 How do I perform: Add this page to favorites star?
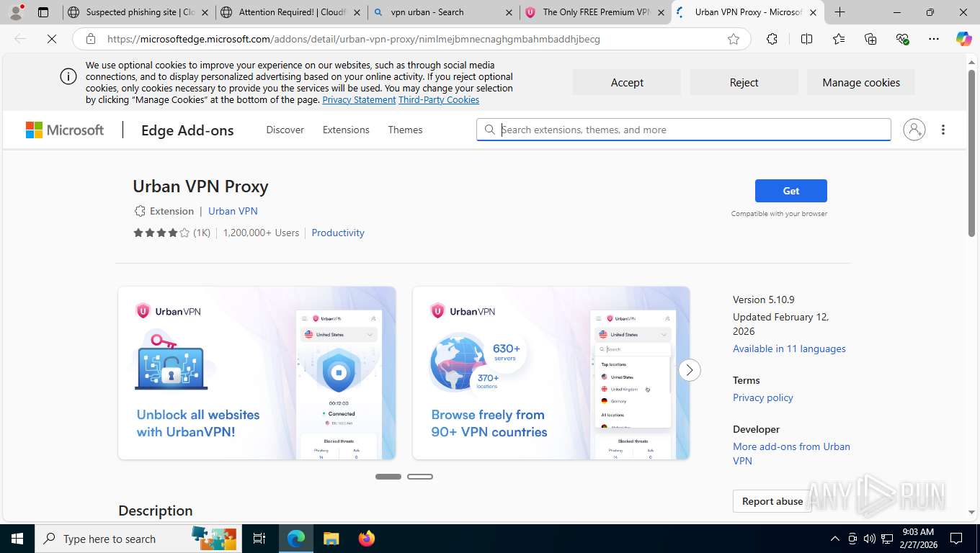tap(734, 39)
